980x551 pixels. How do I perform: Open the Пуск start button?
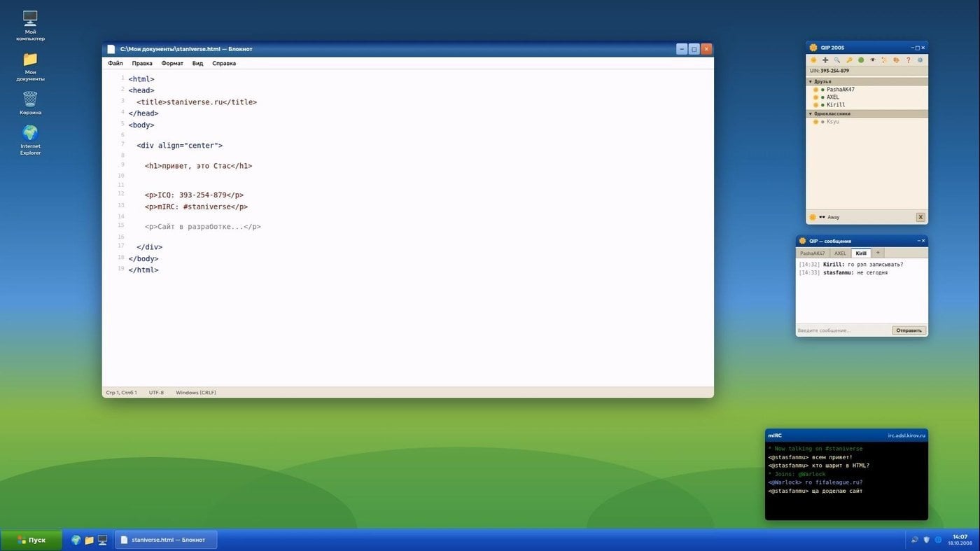(31, 540)
